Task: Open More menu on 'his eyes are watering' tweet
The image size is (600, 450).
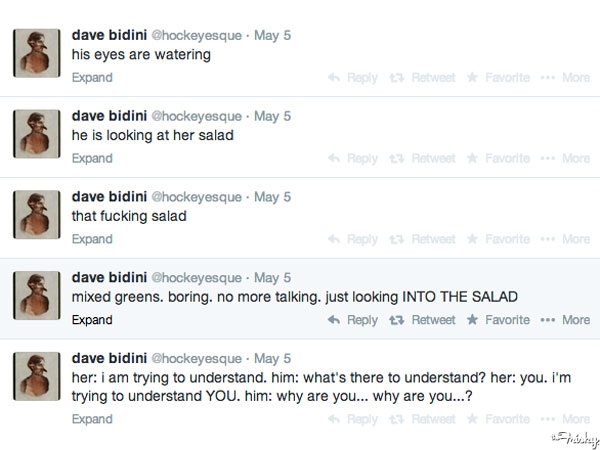Action: click(567, 77)
